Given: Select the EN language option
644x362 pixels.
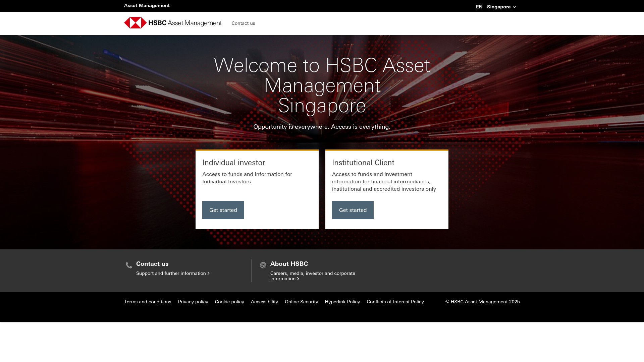Looking at the screenshot, I should [479, 7].
